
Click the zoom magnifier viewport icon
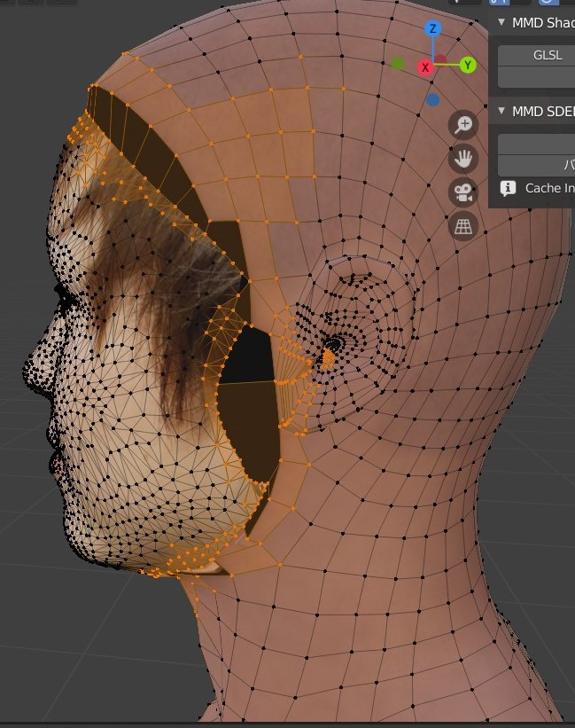463,125
